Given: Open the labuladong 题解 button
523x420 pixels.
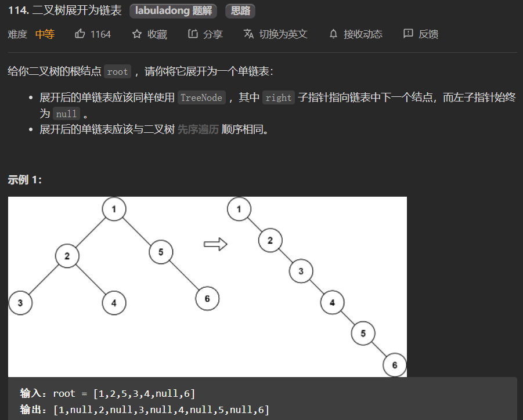Looking at the screenshot, I should 173,10.
